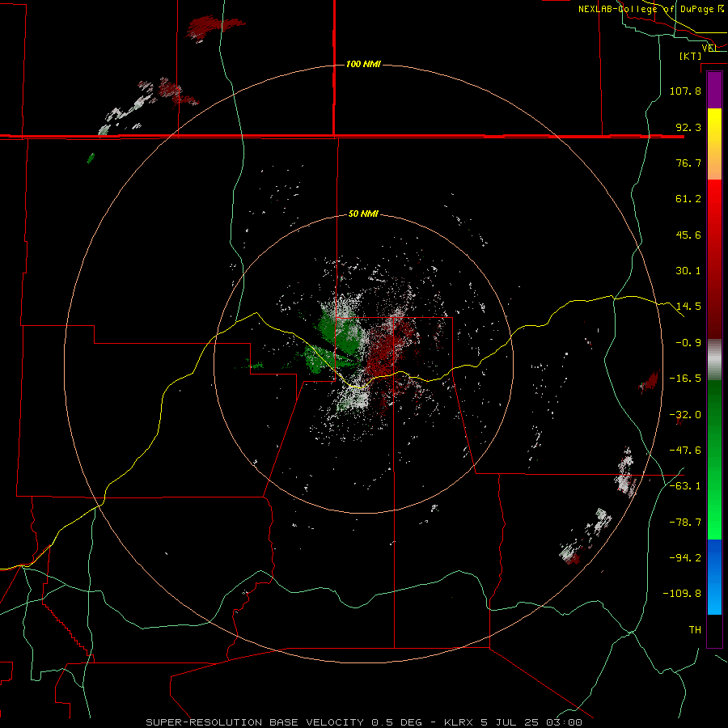
Task: Click the -32.0 value on velocity scale
Action: (685, 415)
